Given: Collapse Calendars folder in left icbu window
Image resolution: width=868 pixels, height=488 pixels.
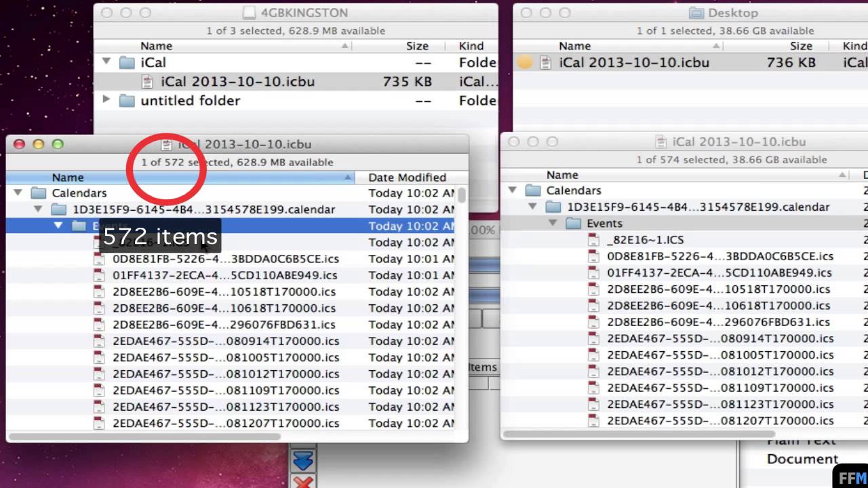Looking at the screenshot, I should (x=18, y=193).
